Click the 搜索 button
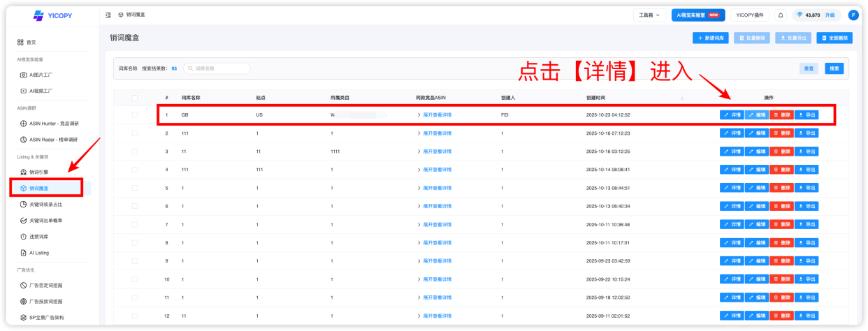This screenshot has width=868, height=331. pyautogui.click(x=834, y=68)
